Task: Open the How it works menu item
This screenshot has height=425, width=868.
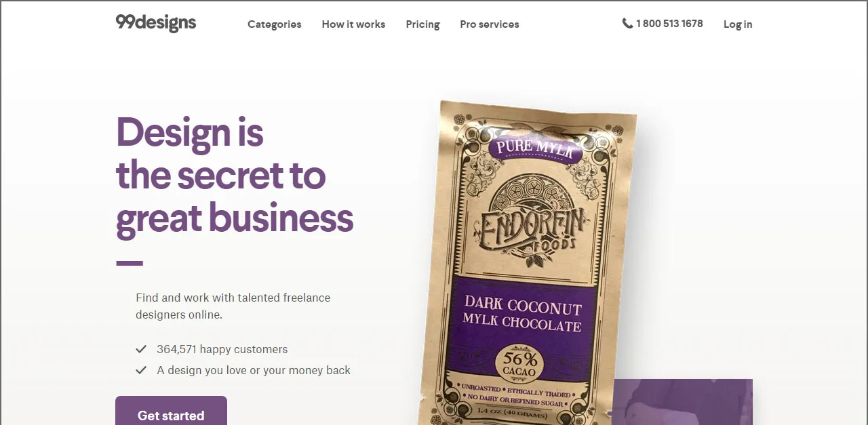Action: (x=353, y=24)
